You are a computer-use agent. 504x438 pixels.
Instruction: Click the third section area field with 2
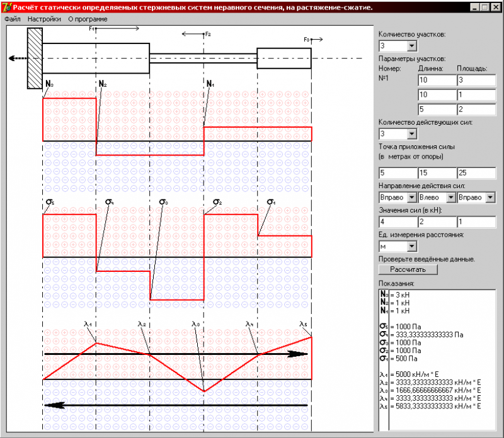tap(476, 109)
